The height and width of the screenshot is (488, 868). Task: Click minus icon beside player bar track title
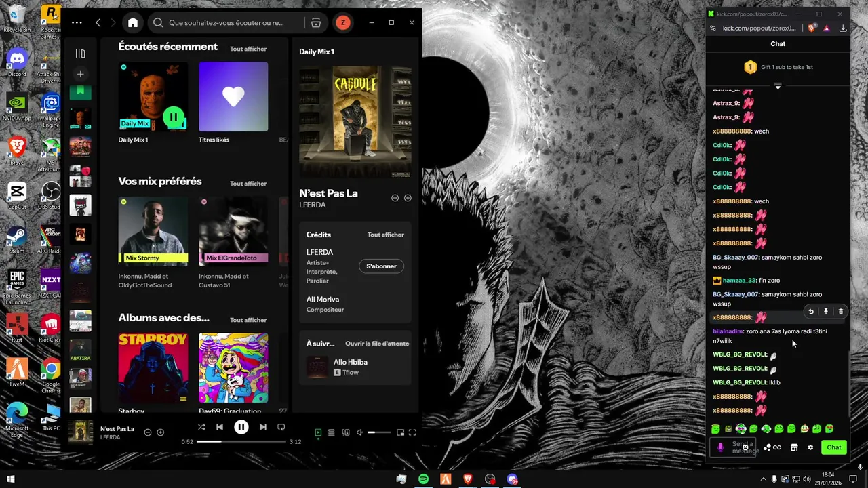(148, 432)
